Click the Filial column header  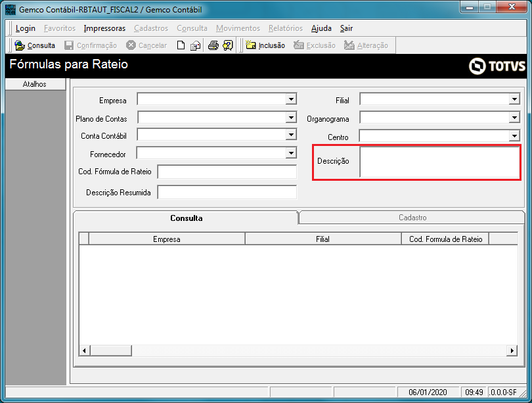click(x=322, y=239)
